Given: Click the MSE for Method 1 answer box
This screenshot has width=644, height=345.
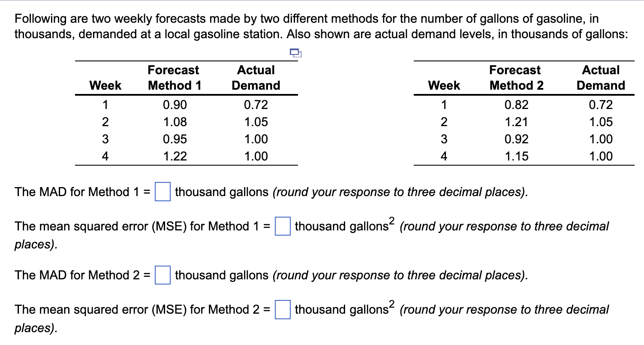Looking at the screenshot, I should tap(283, 227).
